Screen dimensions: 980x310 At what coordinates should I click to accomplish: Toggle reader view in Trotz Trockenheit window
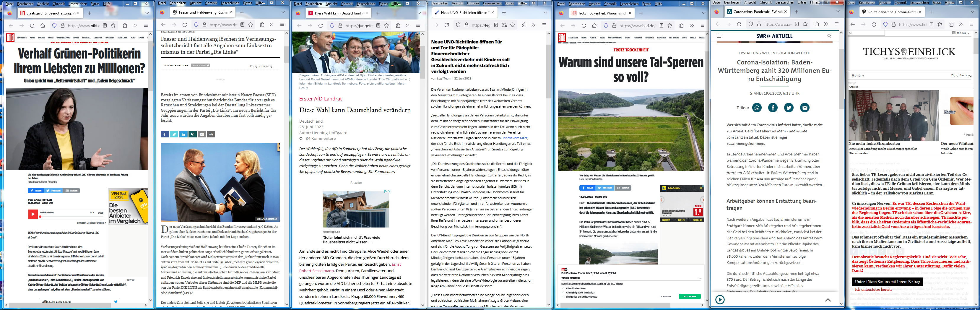(661, 25)
